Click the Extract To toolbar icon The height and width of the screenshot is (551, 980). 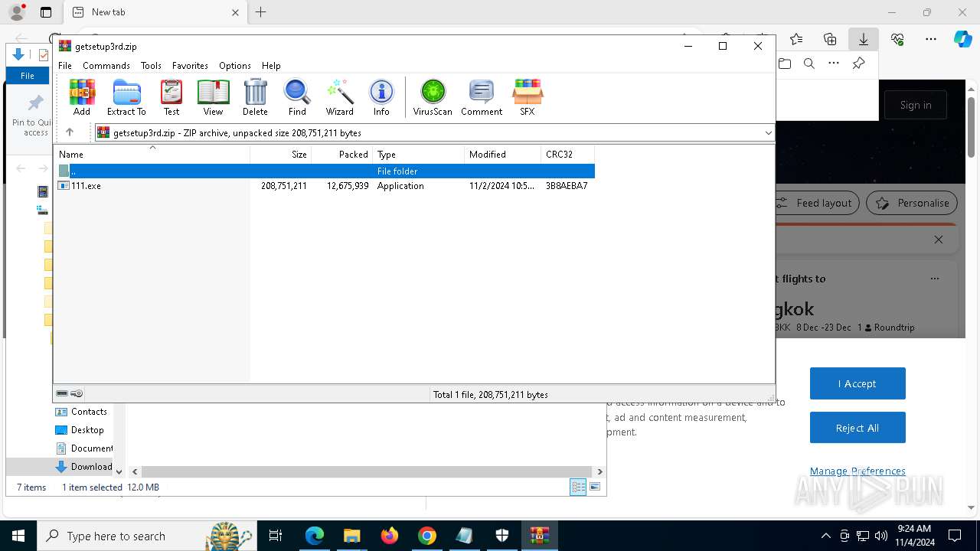[x=126, y=97]
